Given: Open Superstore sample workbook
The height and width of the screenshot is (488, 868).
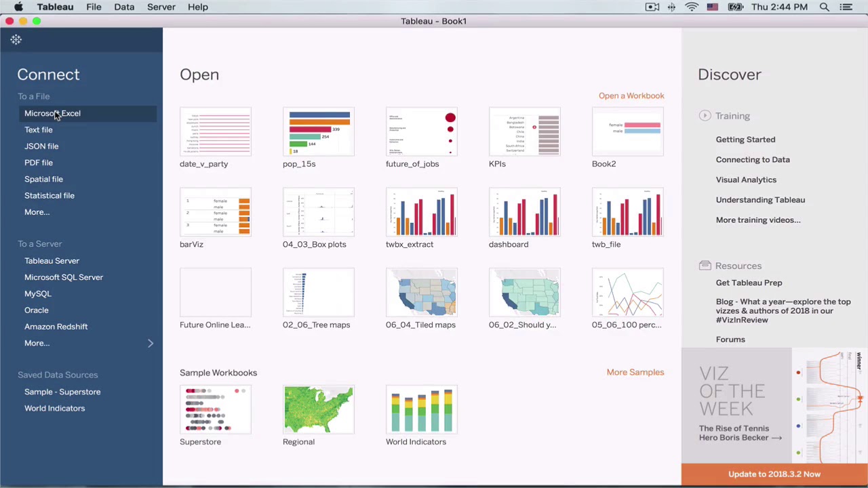Looking at the screenshot, I should point(216,409).
